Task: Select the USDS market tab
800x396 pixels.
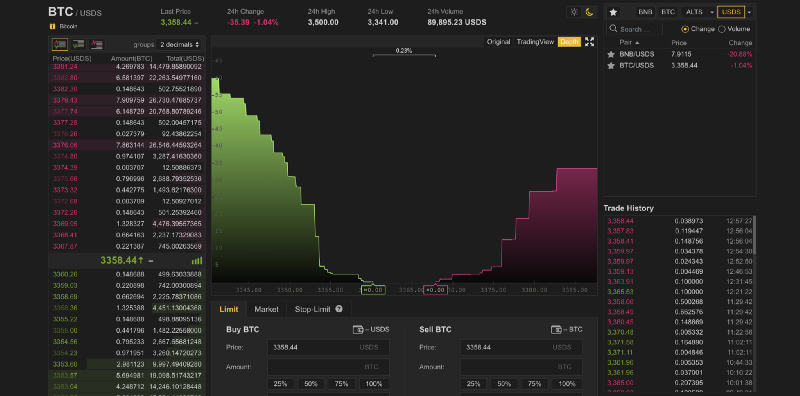Action: 731,12
